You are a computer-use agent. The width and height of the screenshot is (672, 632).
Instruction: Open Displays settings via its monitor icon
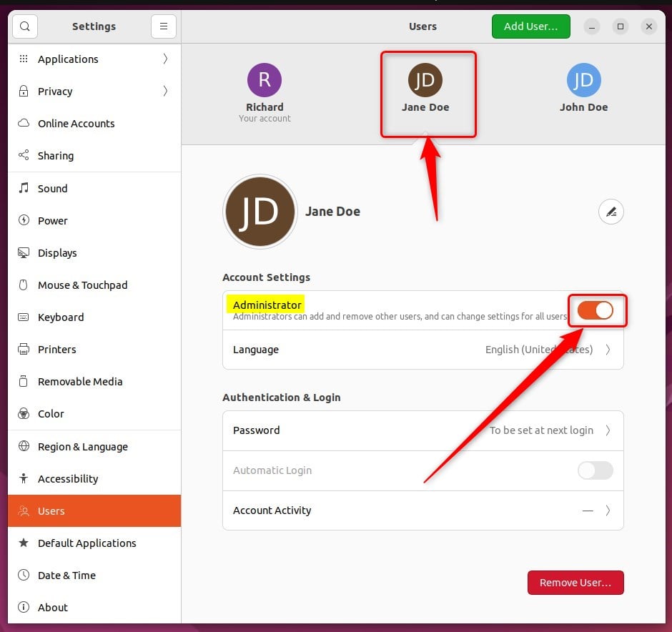[22, 252]
